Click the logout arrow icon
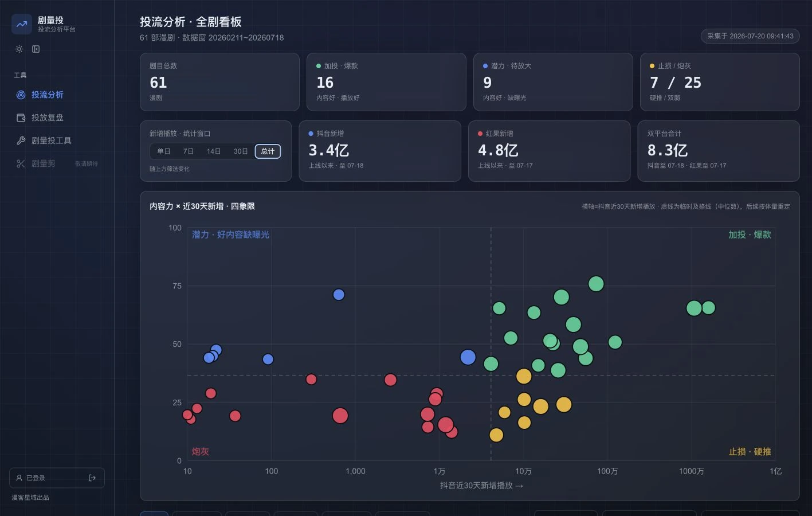 pyautogui.click(x=92, y=478)
